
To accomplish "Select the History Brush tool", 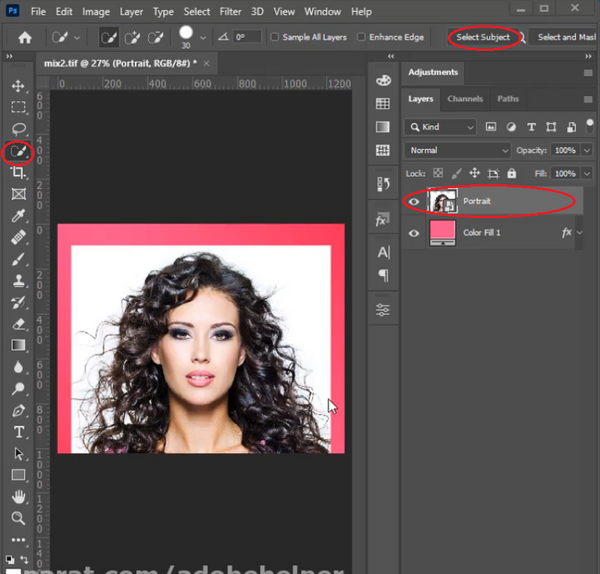I will [x=18, y=303].
